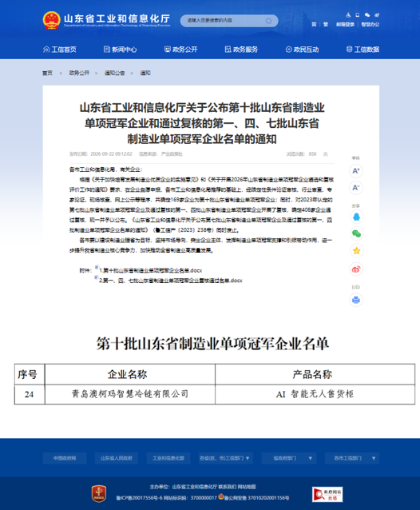Go to 通知 in breadcrumb

point(145,73)
